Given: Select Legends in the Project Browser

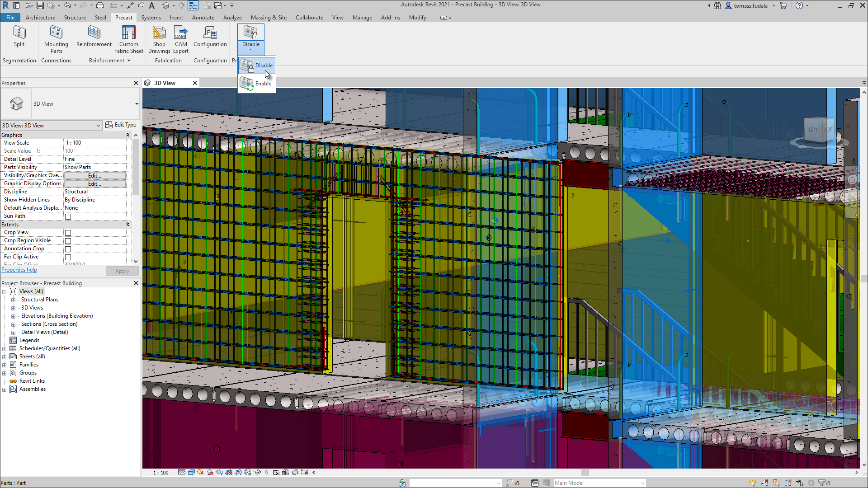Looking at the screenshot, I should click(29, 340).
